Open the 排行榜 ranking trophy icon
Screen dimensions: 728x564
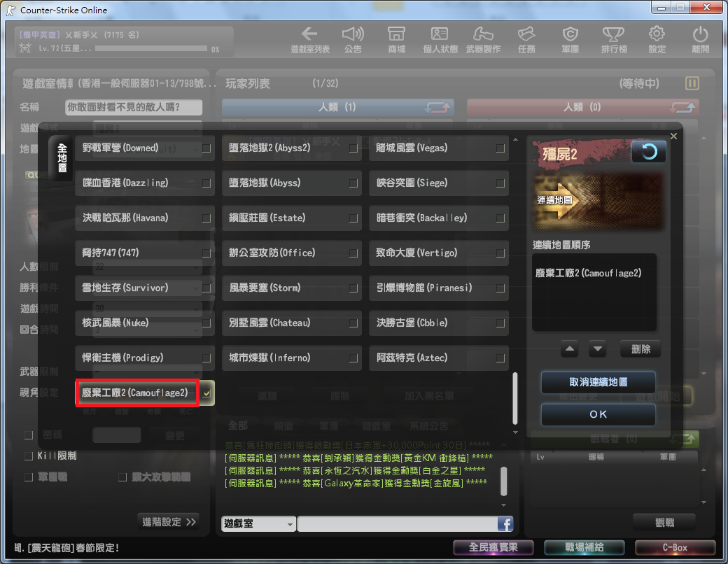tap(614, 40)
